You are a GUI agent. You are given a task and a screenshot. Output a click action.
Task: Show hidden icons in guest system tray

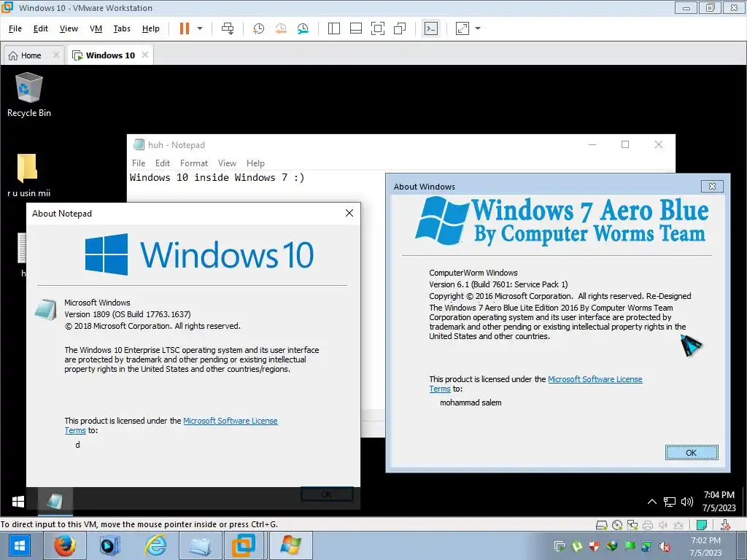tap(652, 502)
